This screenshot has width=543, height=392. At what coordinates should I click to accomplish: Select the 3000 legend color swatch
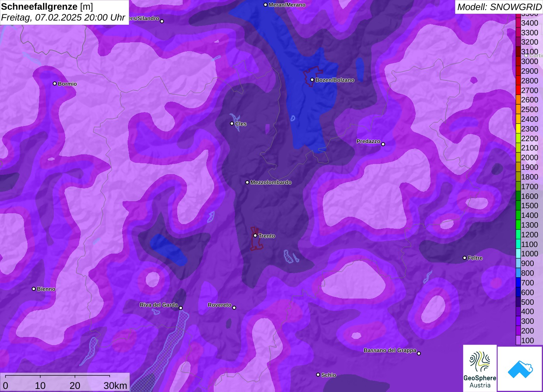[x=518, y=61]
